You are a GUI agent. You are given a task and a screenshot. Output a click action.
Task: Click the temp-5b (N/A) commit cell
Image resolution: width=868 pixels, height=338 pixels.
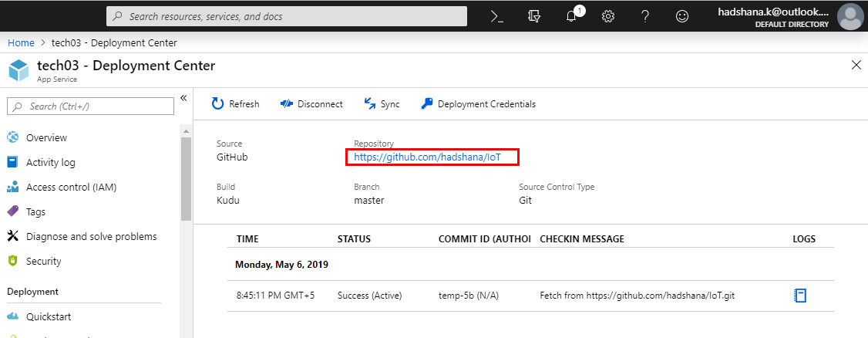469,296
